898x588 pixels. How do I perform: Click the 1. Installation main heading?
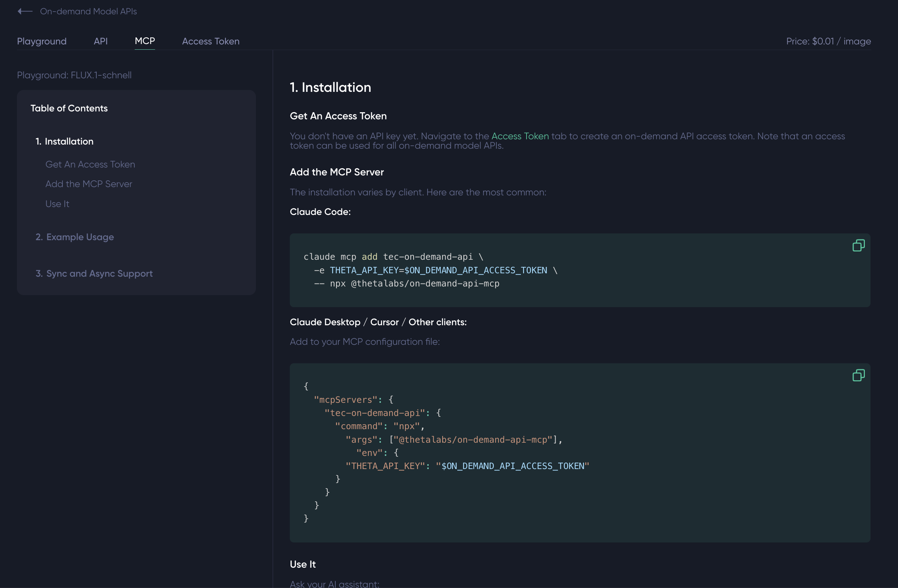330,88
